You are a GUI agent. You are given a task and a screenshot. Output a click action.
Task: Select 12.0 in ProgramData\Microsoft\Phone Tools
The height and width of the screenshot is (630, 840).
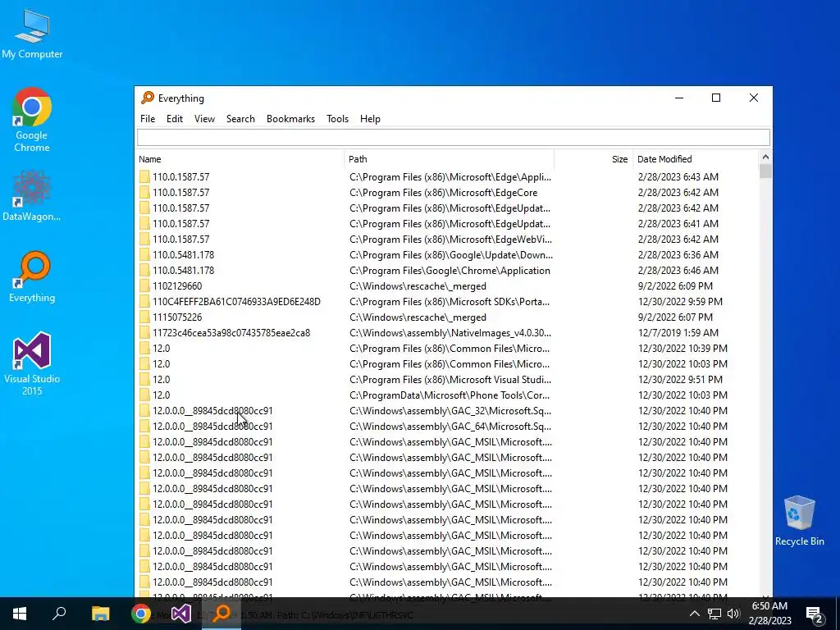click(x=162, y=395)
